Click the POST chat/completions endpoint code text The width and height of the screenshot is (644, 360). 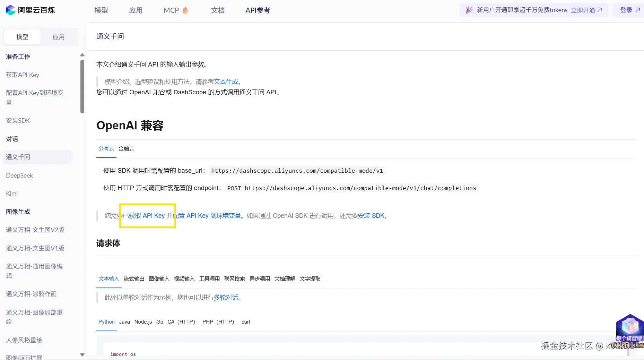(x=352, y=188)
